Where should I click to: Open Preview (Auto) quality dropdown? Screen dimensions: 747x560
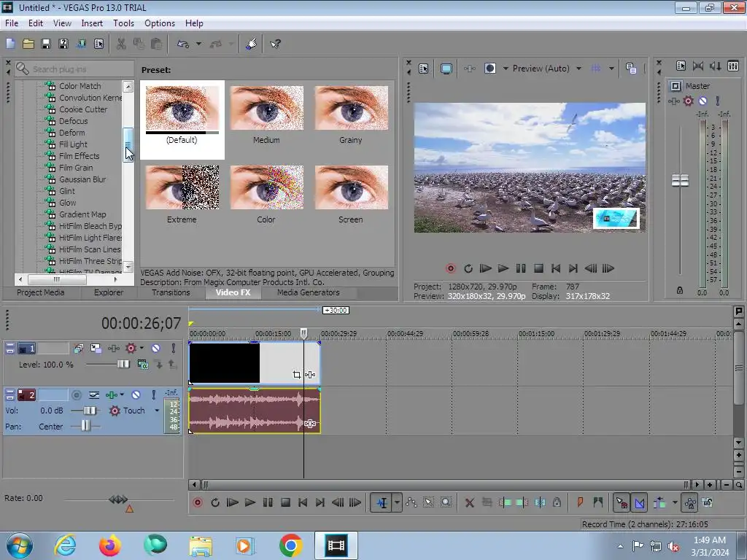(x=578, y=69)
